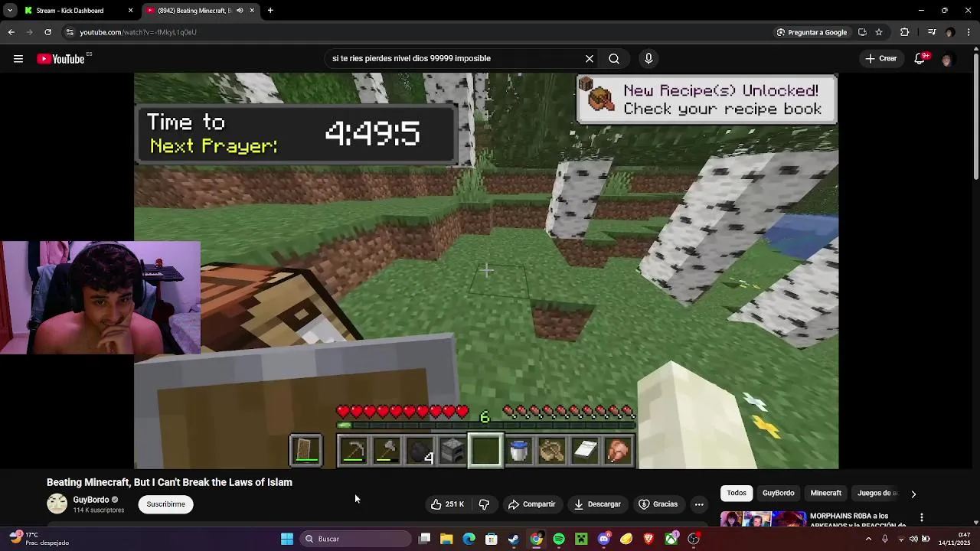Image resolution: width=980 pixels, height=551 pixels.
Task: Open more video actions three-dot menu
Action: pos(699,504)
